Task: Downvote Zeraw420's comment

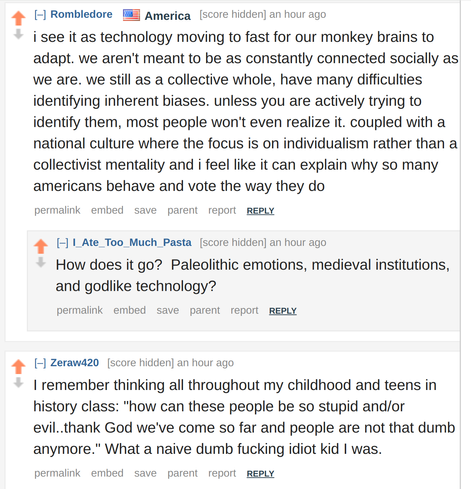Action: (x=18, y=382)
